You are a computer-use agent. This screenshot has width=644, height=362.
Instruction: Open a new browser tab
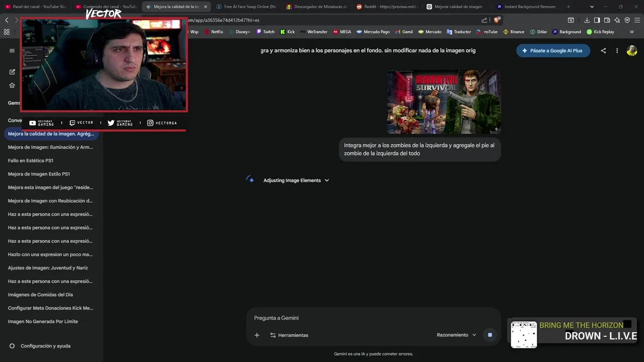tap(569, 7)
